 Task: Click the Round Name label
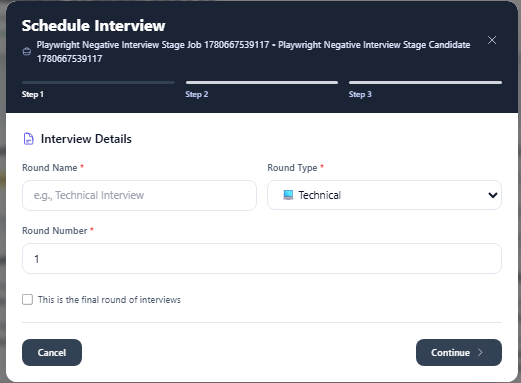(x=50, y=168)
